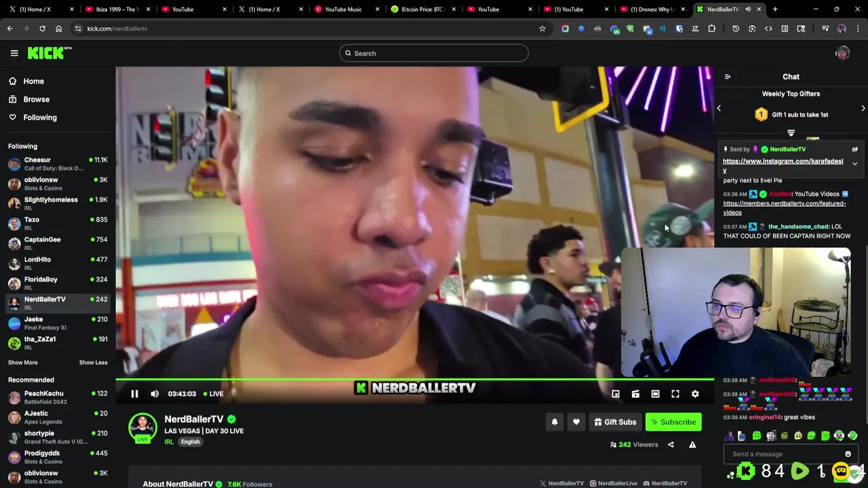Click NerdBallerTV streamer avatar

click(142, 428)
